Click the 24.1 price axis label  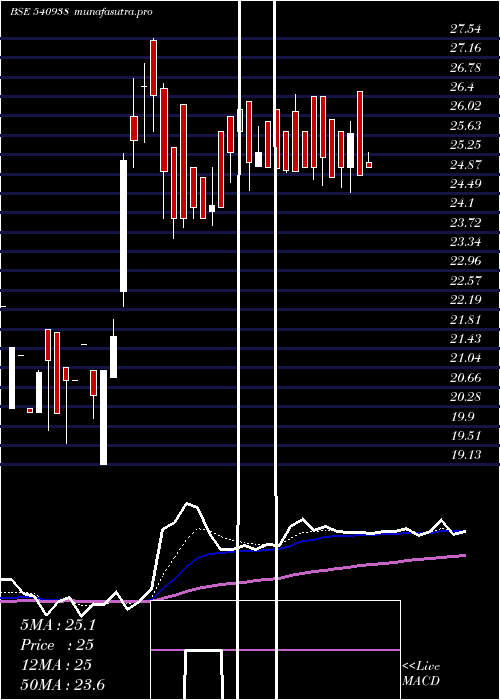[462, 203]
